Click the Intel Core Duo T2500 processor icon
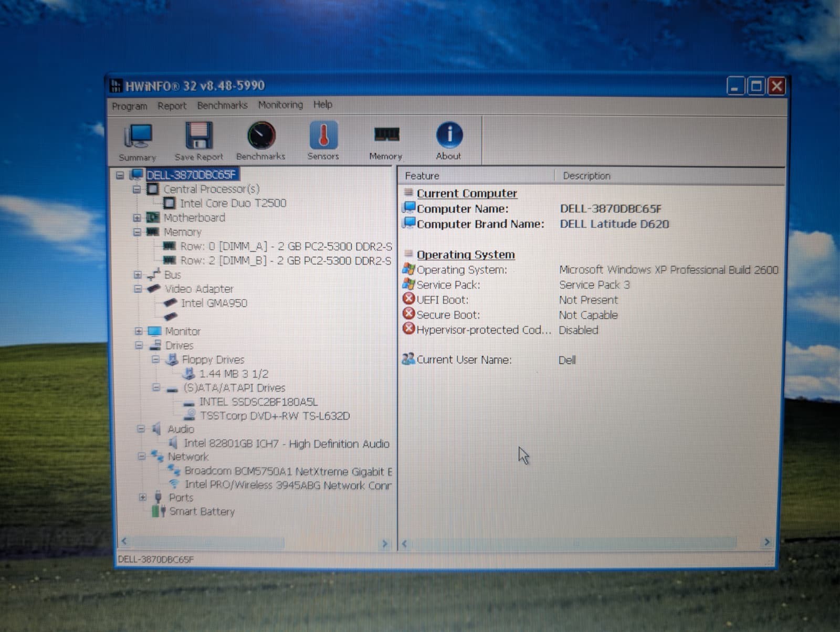The height and width of the screenshot is (632, 840). tap(169, 203)
